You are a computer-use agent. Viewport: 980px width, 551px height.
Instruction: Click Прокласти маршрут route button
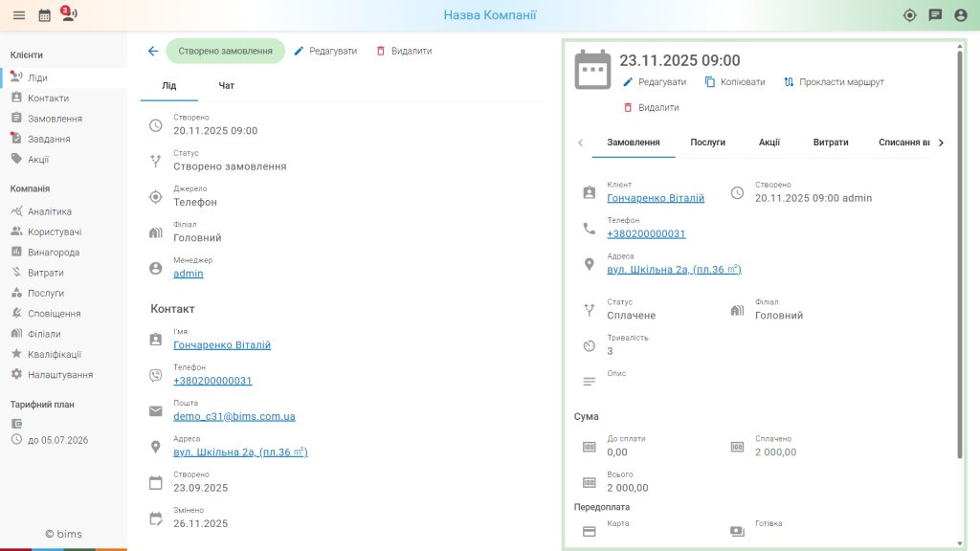pos(834,82)
